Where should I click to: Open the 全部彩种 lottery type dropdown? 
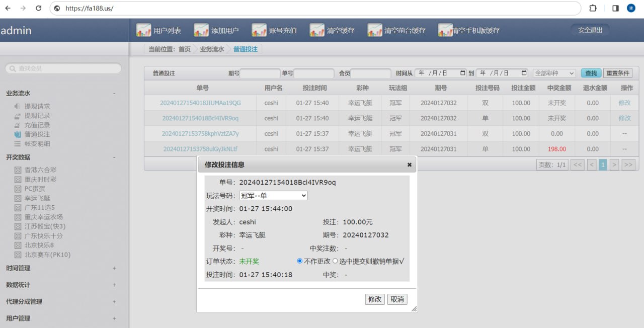pyautogui.click(x=554, y=73)
